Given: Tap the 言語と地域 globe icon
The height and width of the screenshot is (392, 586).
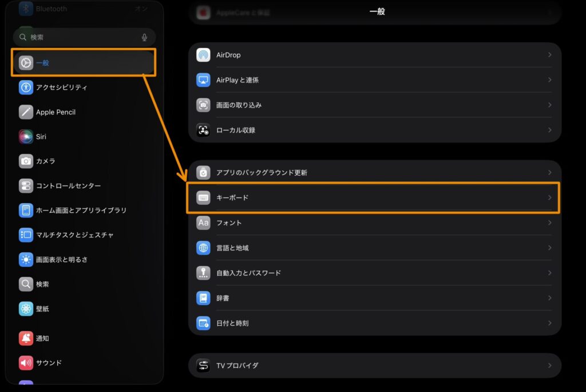Looking at the screenshot, I should point(203,248).
